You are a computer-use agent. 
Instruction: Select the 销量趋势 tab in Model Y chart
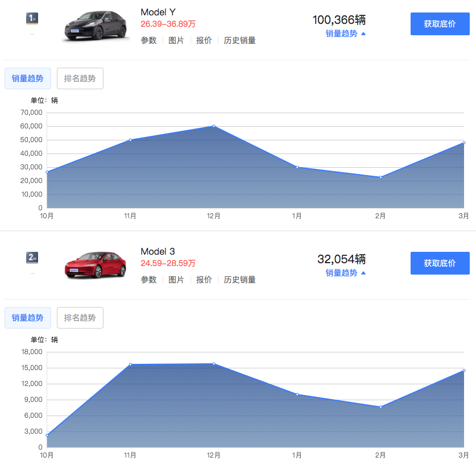(x=28, y=78)
